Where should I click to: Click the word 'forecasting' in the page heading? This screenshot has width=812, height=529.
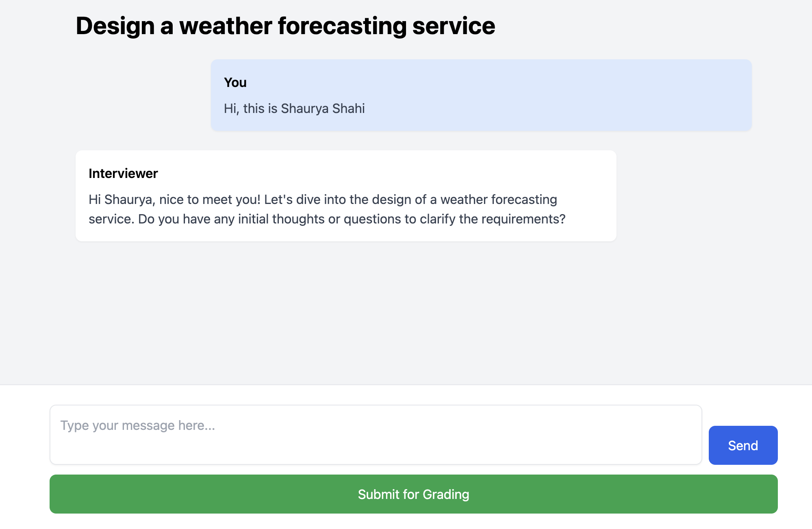tap(342, 26)
